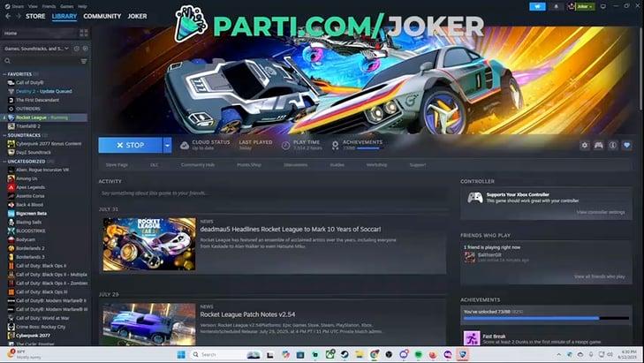Go forward with the navigation forward arrow
The width and height of the screenshot is (644, 363).
pos(18,17)
